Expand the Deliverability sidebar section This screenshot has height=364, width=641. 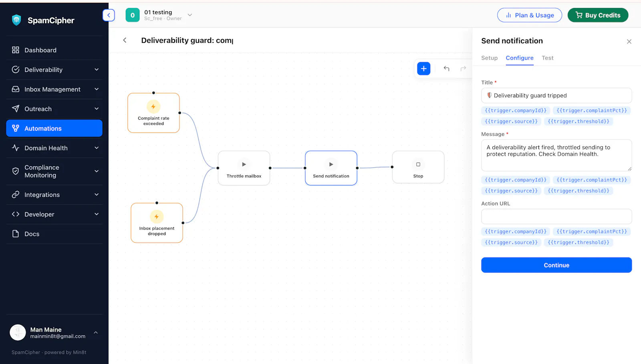(x=54, y=70)
